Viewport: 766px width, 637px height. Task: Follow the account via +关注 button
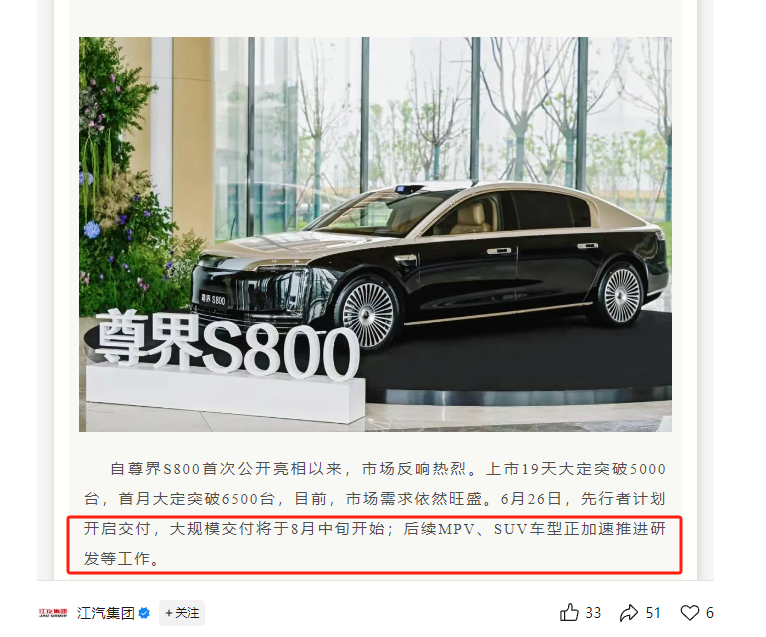click(182, 613)
